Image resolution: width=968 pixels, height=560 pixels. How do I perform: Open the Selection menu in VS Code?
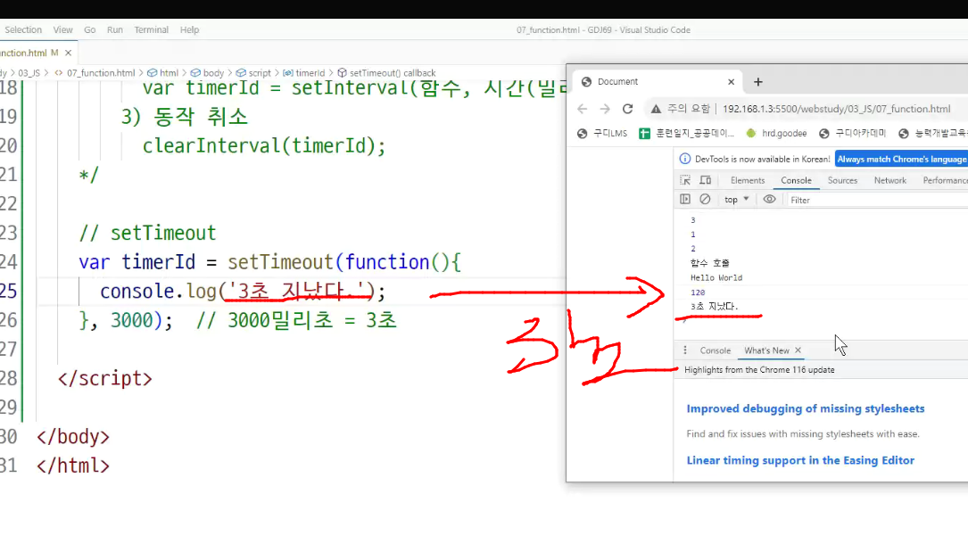tap(23, 29)
